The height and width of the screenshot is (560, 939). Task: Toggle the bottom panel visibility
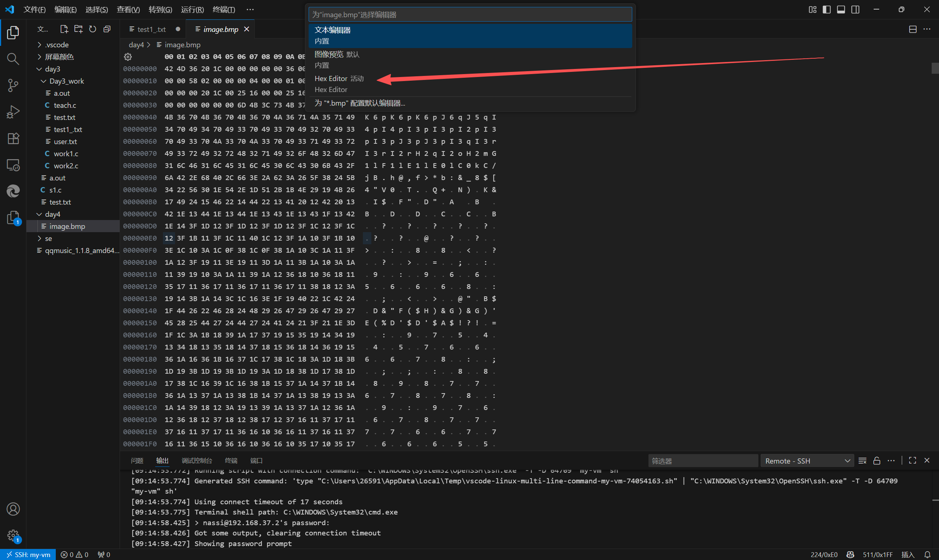(841, 10)
